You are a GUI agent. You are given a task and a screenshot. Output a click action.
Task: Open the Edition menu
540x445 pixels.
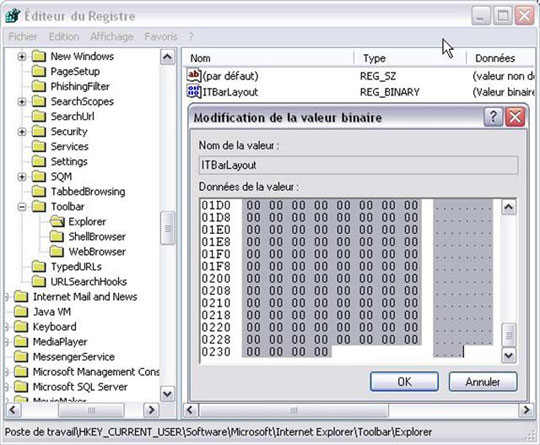click(x=64, y=37)
